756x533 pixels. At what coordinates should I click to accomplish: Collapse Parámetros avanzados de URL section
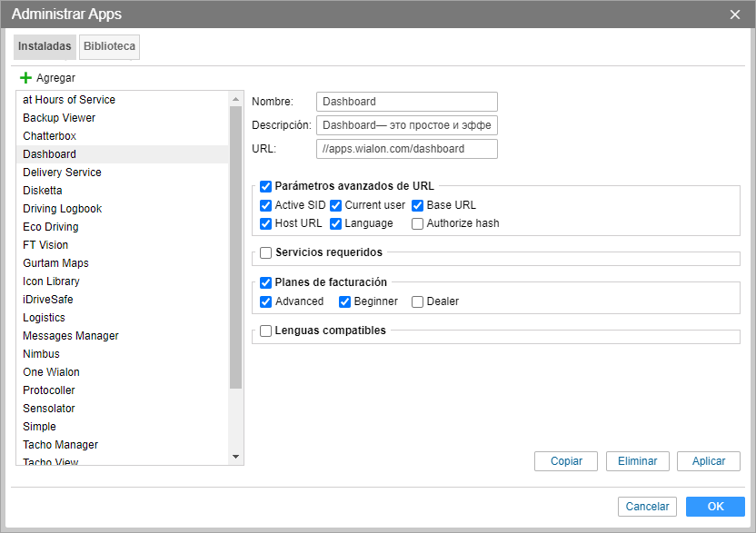(265, 186)
